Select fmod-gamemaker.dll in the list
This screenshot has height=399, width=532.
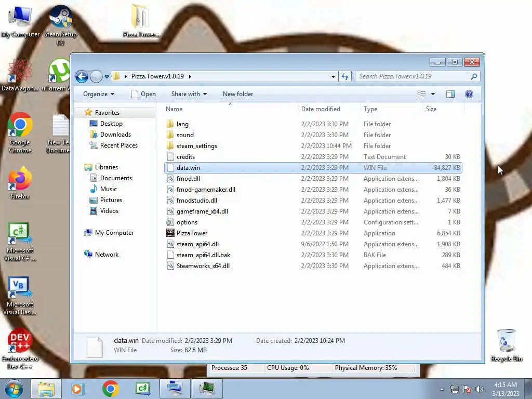(313, 189)
